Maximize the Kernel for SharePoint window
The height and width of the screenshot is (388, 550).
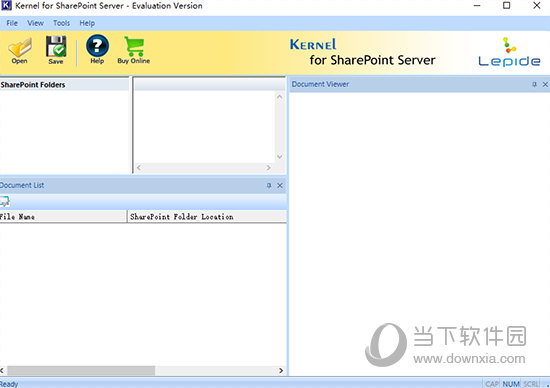pos(507,6)
